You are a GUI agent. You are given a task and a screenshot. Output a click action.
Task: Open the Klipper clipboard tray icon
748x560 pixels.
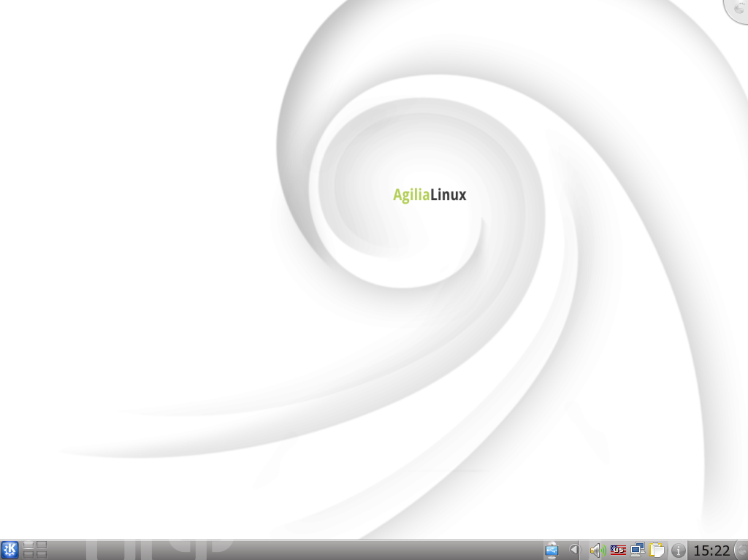pos(657,550)
